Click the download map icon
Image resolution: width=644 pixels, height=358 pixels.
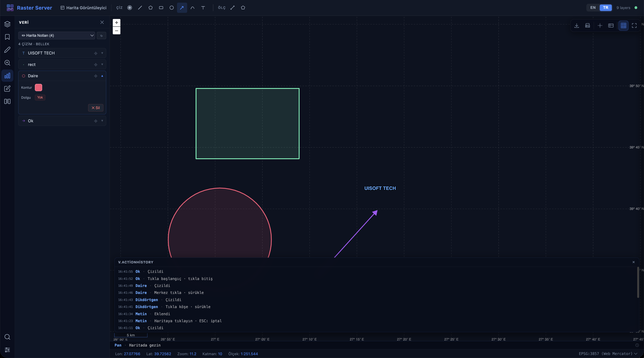pos(577,25)
